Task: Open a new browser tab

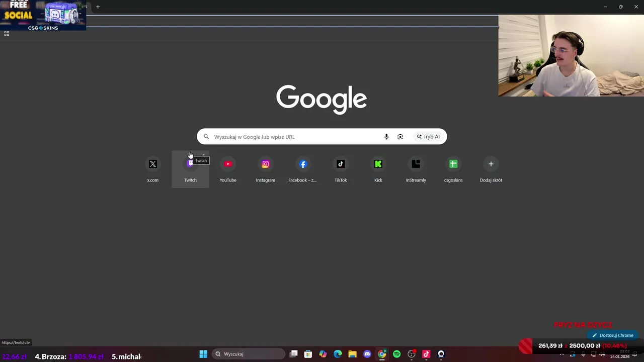Action: click(98, 7)
